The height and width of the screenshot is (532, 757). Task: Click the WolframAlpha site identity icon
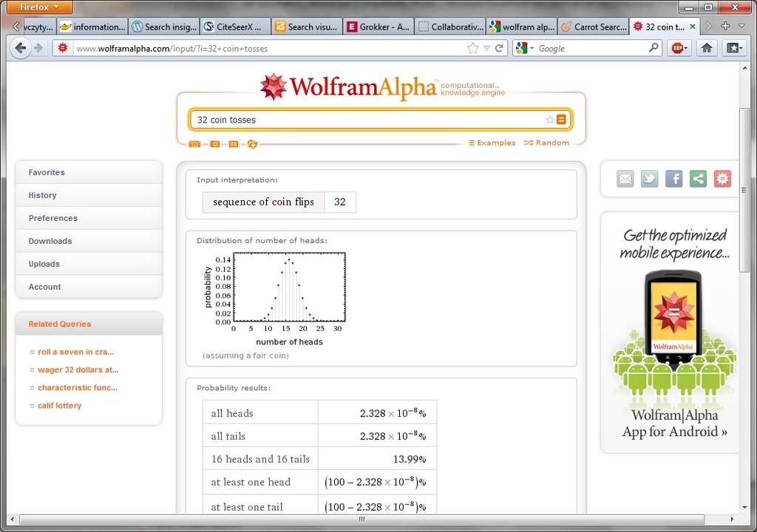63,48
